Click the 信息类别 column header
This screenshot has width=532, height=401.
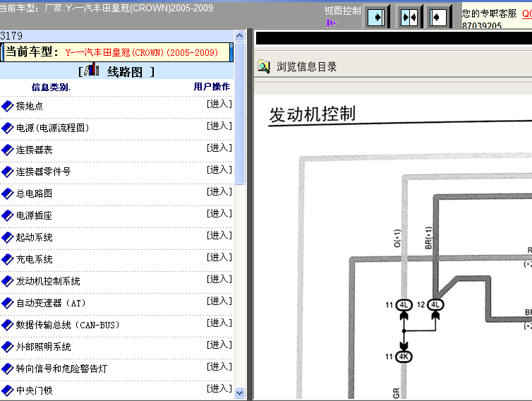[x=52, y=88]
